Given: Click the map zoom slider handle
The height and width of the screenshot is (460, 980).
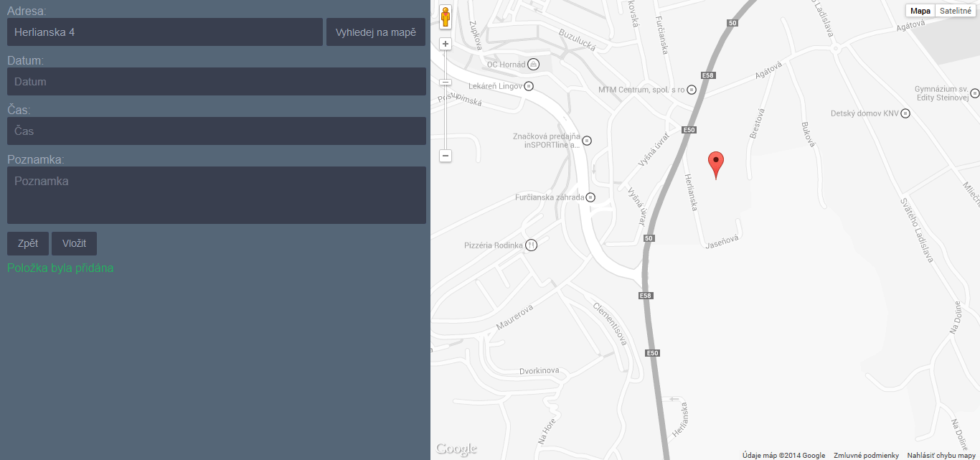Looking at the screenshot, I should coord(446,82).
